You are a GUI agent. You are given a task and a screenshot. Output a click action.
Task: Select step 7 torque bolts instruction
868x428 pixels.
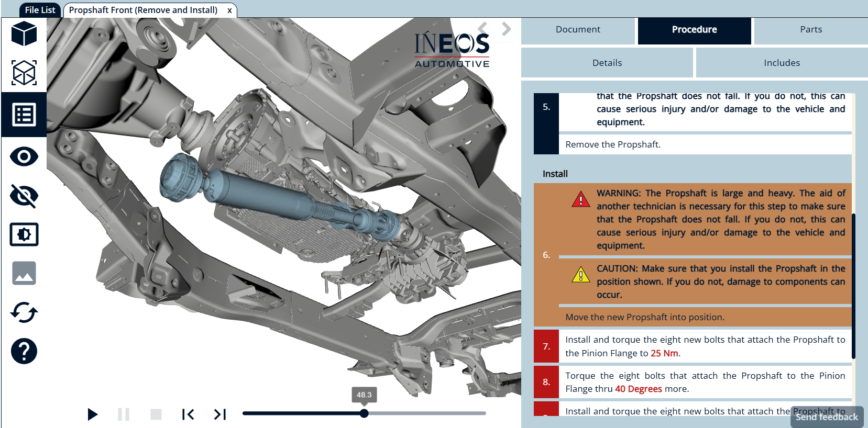(705, 346)
